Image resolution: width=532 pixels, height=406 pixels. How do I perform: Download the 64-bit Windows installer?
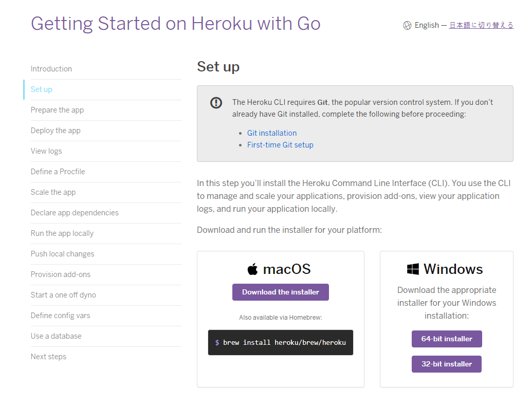(x=447, y=339)
